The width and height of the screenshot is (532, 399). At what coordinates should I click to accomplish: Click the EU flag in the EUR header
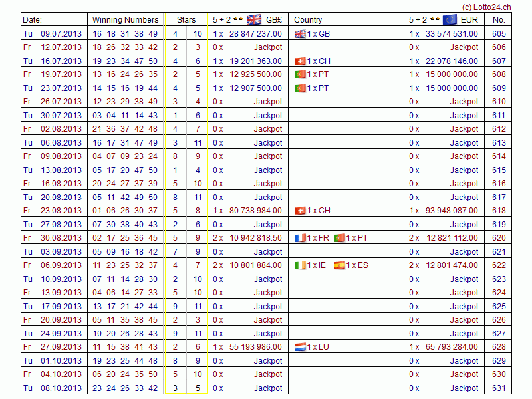coord(450,19)
